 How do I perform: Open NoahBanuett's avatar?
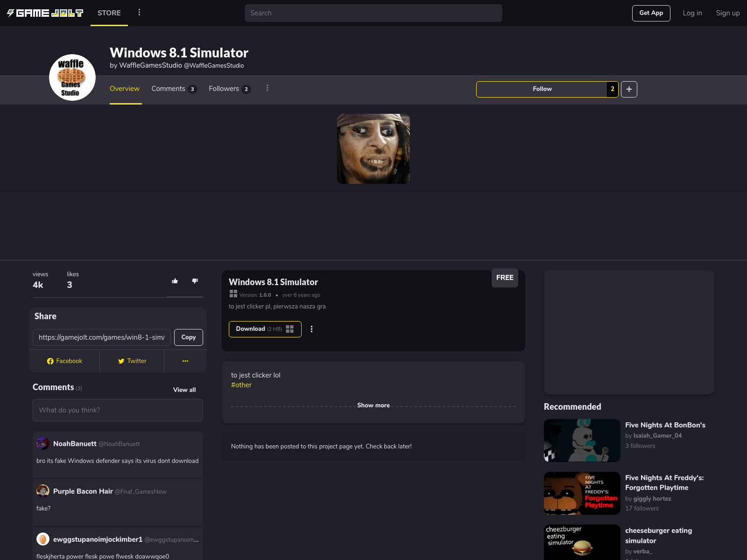pos(43,443)
